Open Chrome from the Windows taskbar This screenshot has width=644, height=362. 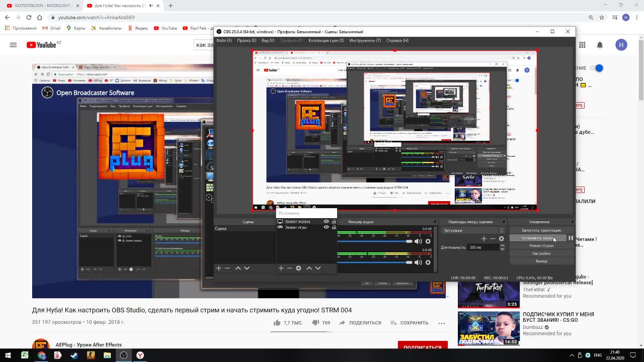coord(41,355)
